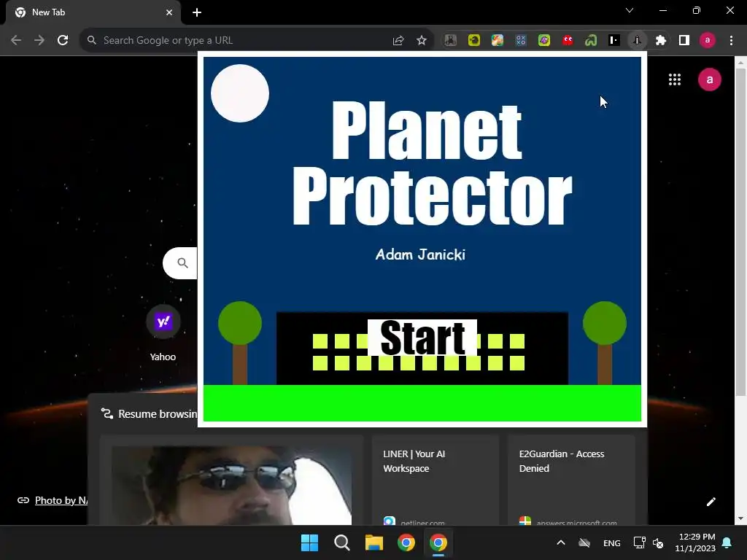This screenshot has height=560, width=747.
Task: Open the green snake extension
Action: pyautogui.click(x=591, y=41)
